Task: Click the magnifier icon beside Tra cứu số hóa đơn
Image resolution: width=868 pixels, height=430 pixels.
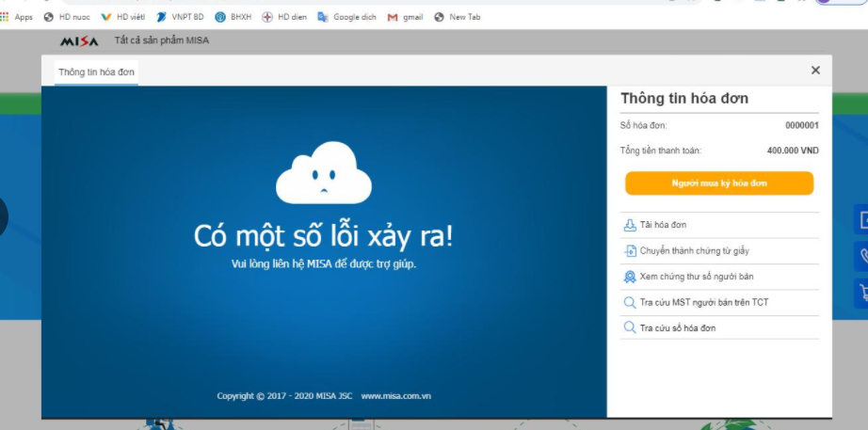Action: point(630,327)
